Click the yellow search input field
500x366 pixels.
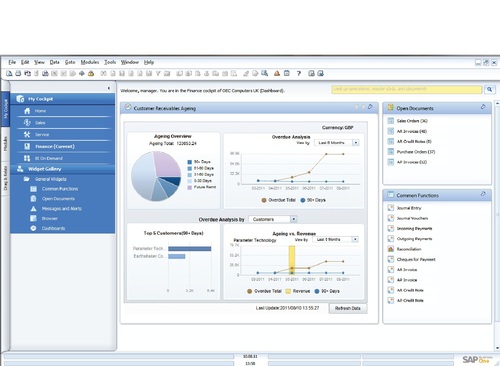tap(407, 89)
